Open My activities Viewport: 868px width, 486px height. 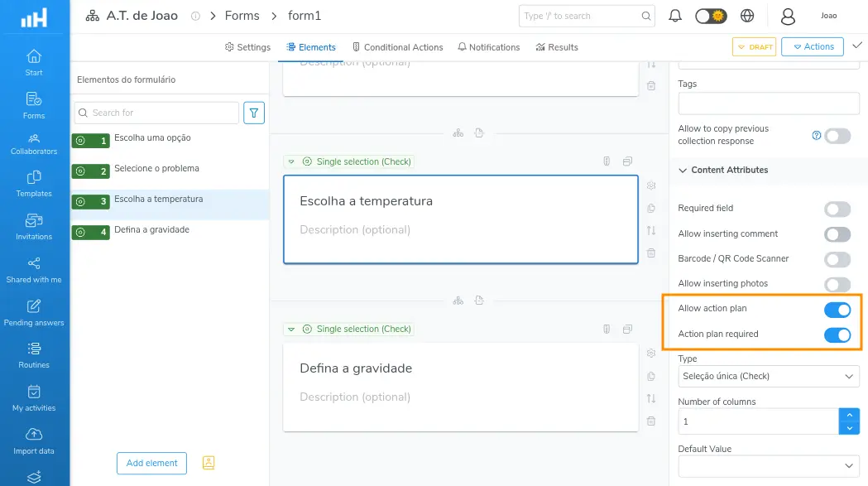(34, 399)
